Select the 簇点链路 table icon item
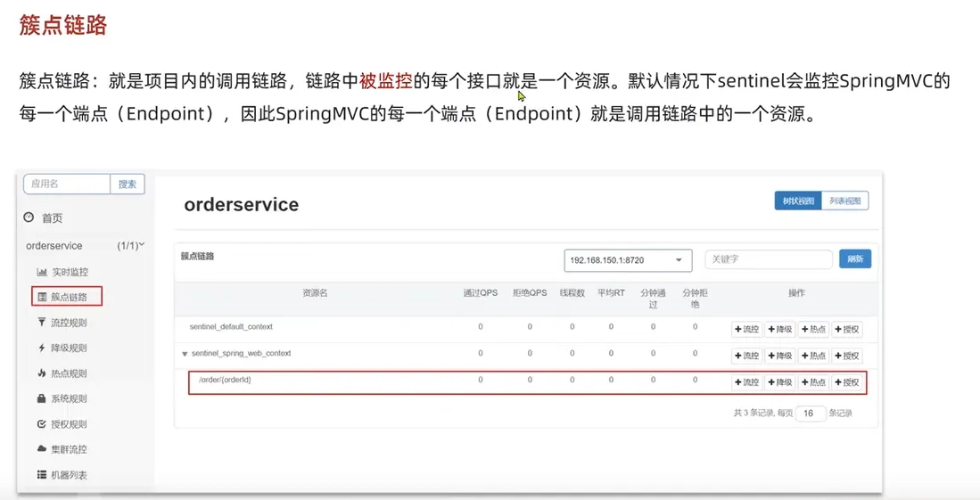Screen dimensions: 980x500 [42, 297]
